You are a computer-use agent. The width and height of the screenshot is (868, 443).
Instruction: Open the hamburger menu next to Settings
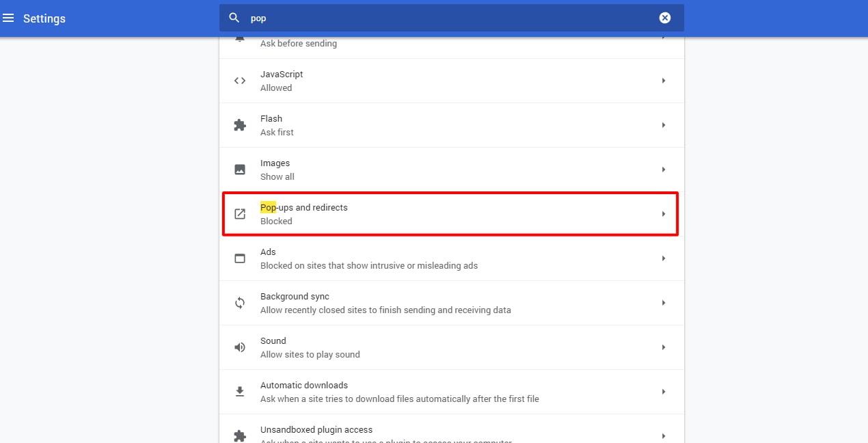click(x=9, y=18)
